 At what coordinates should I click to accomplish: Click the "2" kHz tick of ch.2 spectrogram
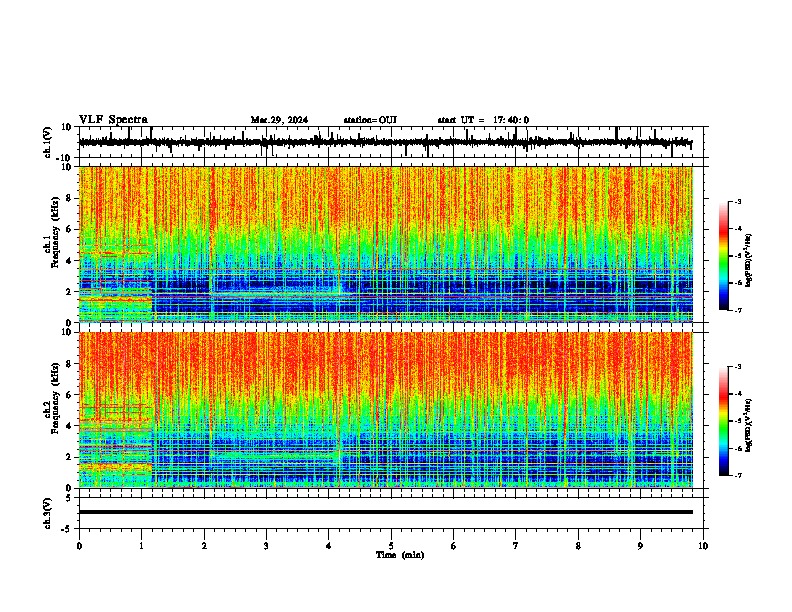pos(69,457)
